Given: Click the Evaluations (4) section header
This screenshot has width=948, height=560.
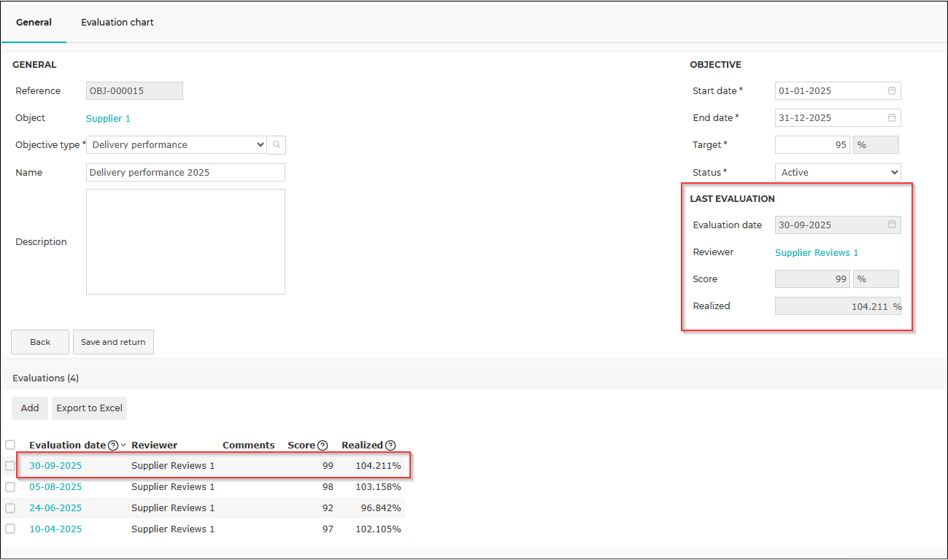Looking at the screenshot, I should pos(46,378).
